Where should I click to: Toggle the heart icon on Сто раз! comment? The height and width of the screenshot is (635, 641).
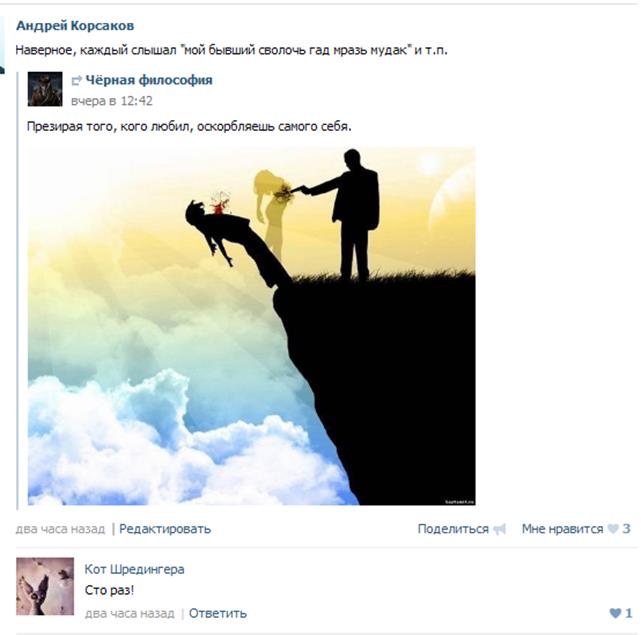tap(615, 613)
